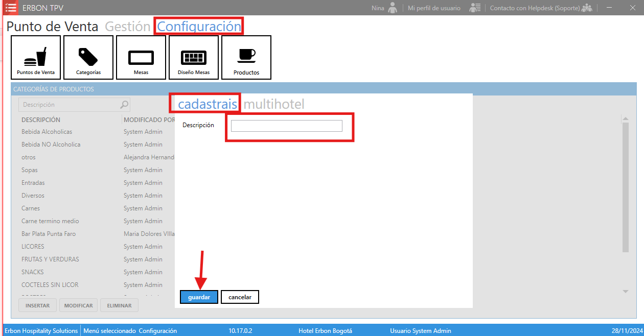Image resolution: width=644 pixels, height=336 pixels.
Task: Open the Mesas tile
Action: click(141, 57)
